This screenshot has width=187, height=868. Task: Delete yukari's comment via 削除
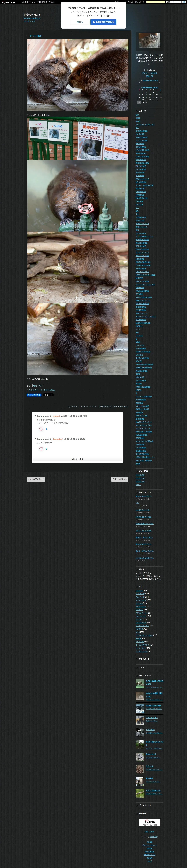click(85, 416)
